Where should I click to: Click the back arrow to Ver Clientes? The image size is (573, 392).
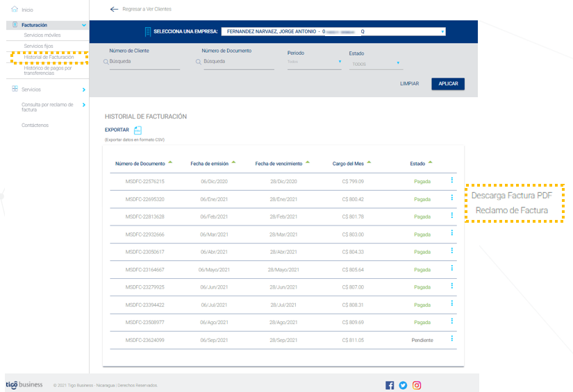click(114, 9)
